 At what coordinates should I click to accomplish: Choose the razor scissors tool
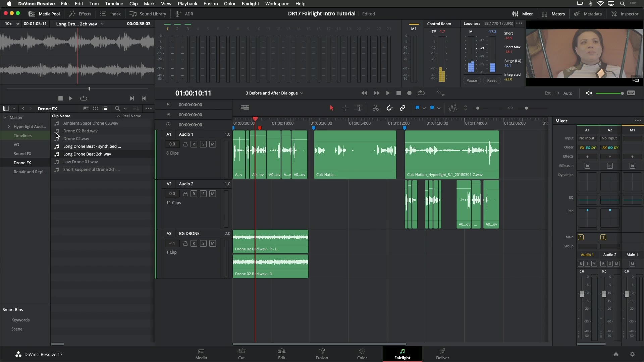click(376, 108)
